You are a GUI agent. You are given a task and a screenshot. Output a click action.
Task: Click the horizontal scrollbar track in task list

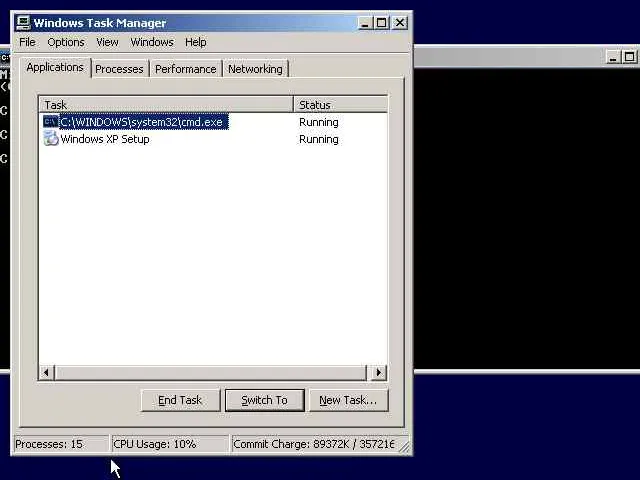click(x=211, y=372)
